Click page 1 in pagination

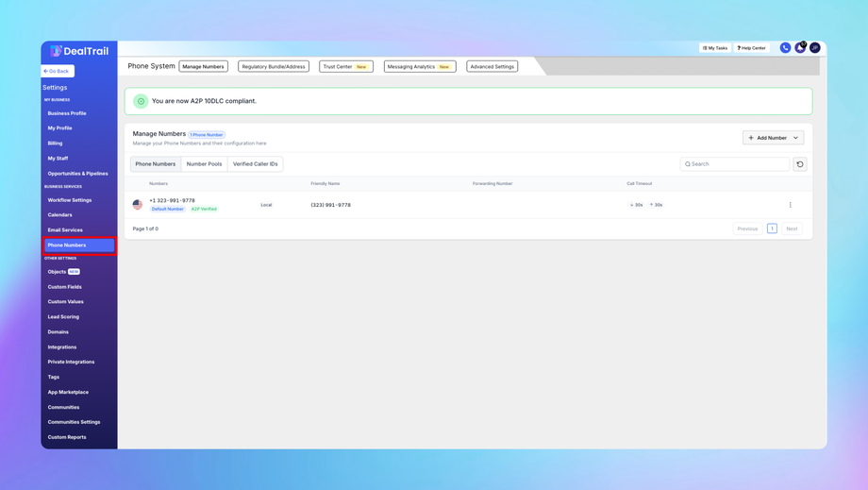point(772,228)
